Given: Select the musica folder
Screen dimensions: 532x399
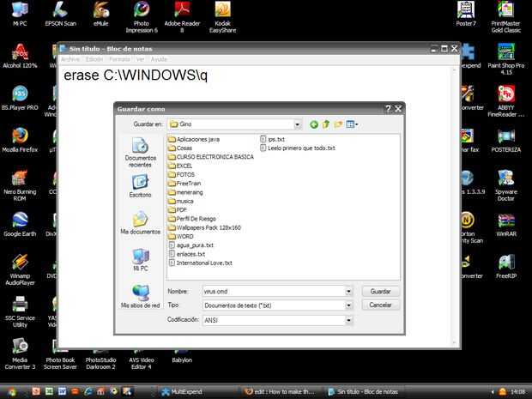Looking at the screenshot, I should [181, 201].
